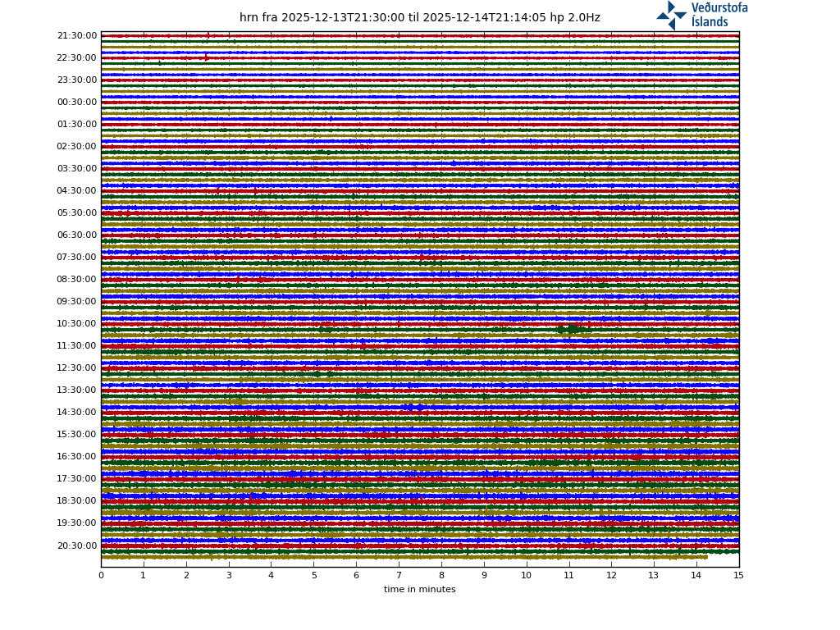
Task: Click the 17:30:00 time label
Action: click(77, 479)
